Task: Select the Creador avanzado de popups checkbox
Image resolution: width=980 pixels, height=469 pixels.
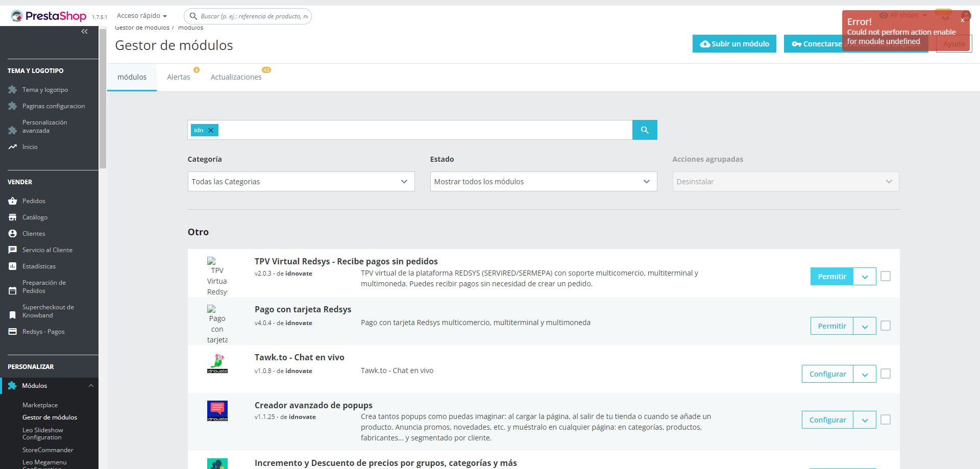Action: click(886, 419)
